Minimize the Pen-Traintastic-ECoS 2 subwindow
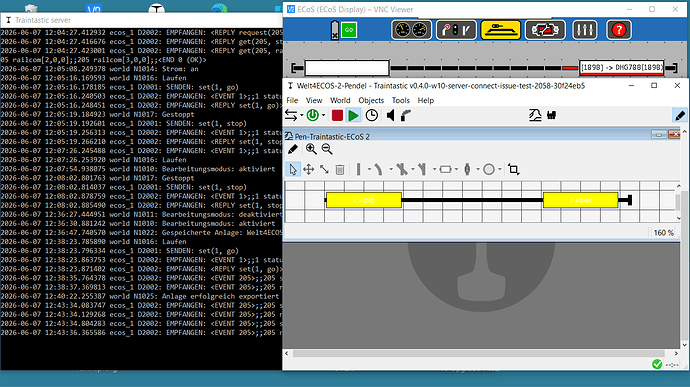Viewport: 690px width, 387px height. click(658, 135)
